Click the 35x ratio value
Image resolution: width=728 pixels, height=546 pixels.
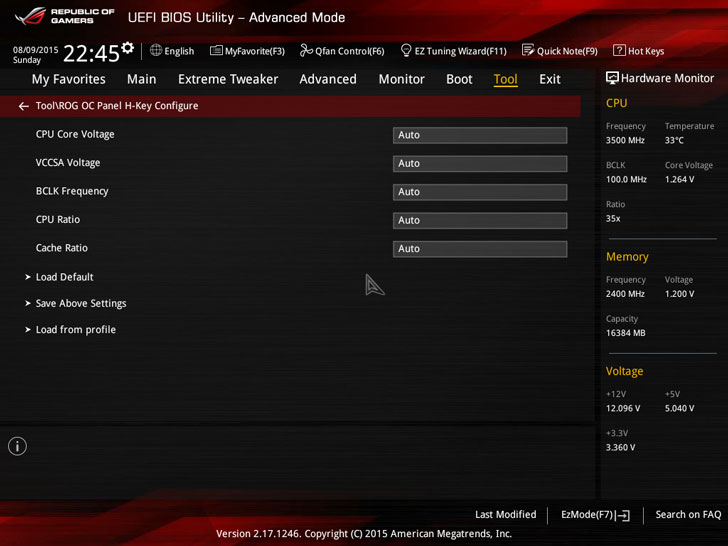pyautogui.click(x=613, y=218)
